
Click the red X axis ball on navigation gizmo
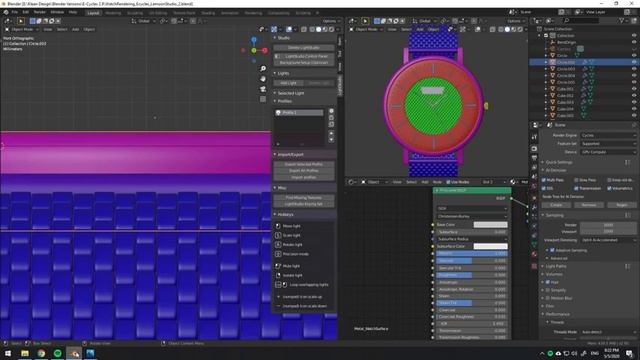point(265,50)
